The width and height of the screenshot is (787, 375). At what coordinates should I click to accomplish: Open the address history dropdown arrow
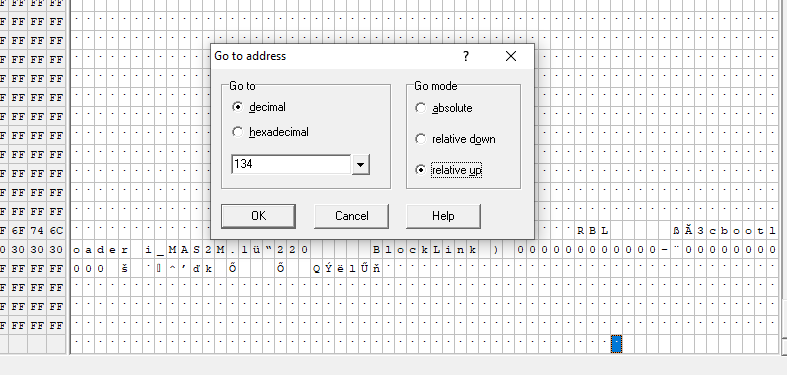pos(361,165)
